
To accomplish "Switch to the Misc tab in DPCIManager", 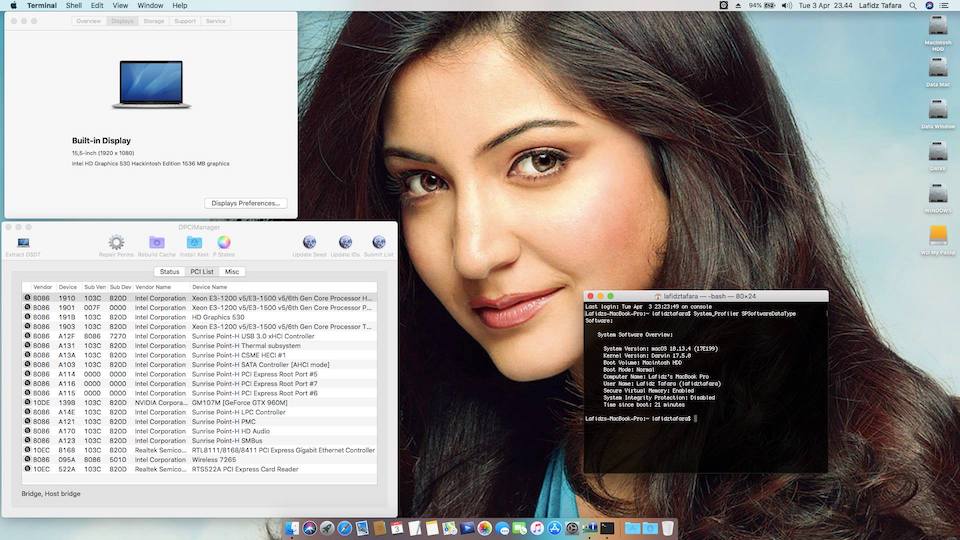I will pos(232,271).
